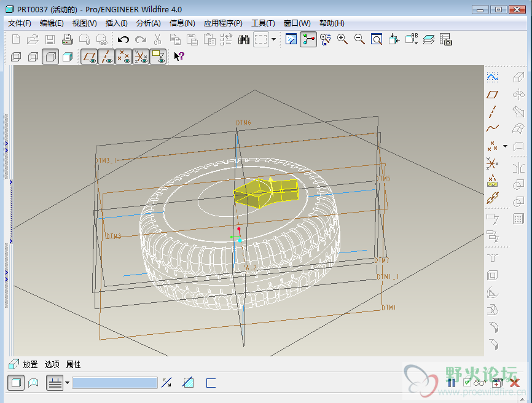Open selection box dropdown arrow
This screenshot has width=532, height=403.
pos(273,40)
